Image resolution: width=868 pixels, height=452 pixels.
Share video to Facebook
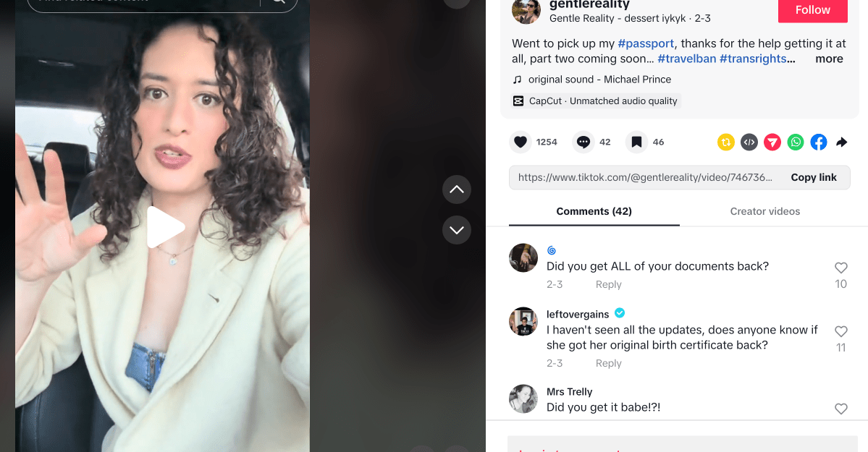click(x=819, y=142)
